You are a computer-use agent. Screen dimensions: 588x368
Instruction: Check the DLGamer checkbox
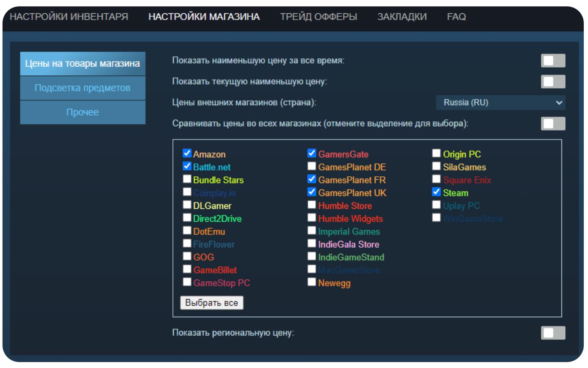point(187,205)
